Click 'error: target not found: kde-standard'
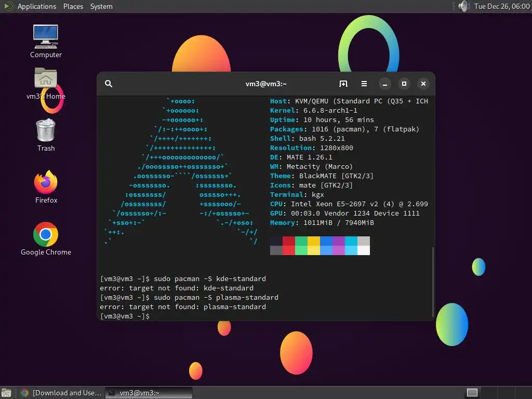The height and width of the screenshot is (399, 532). pyautogui.click(x=177, y=288)
